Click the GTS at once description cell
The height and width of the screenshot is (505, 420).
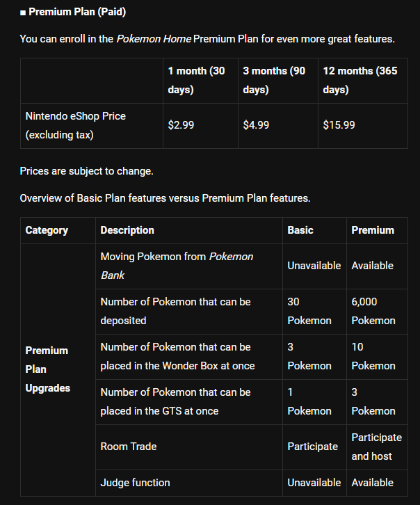[x=189, y=401]
